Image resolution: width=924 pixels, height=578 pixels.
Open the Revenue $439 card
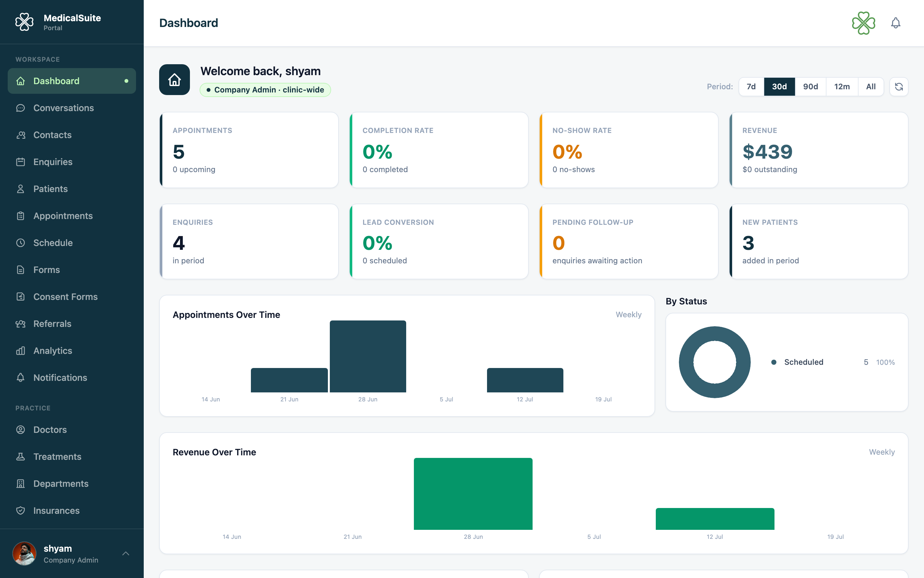(x=819, y=150)
